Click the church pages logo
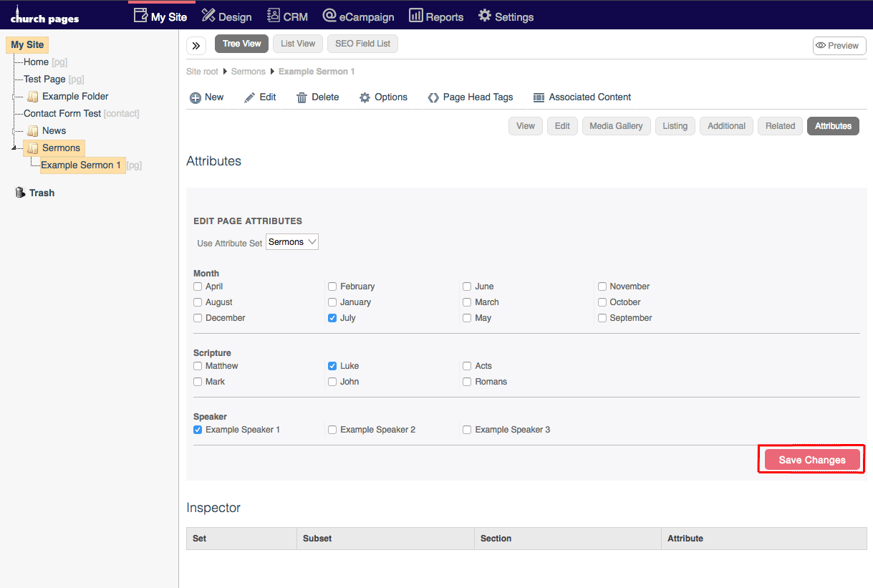Image resolution: width=873 pixels, height=588 pixels. click(44, 15)
